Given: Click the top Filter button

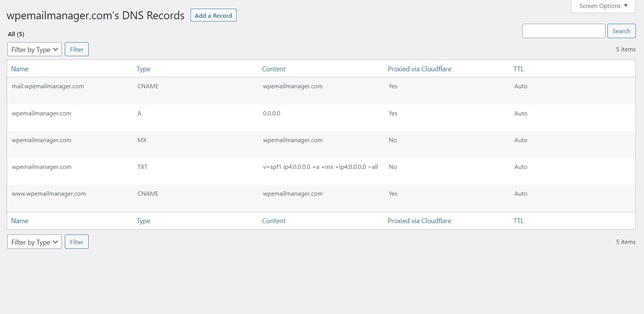Looking at the screenshot, I should pyautogui.click(x=77, y=49).
